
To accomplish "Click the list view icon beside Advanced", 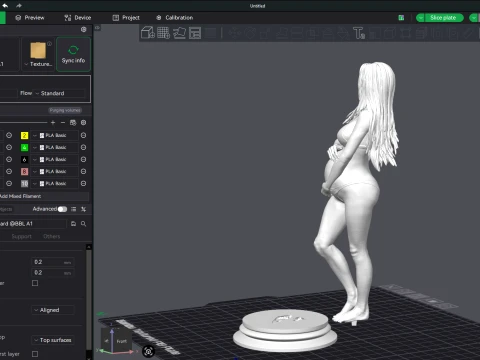I will pyautogui.click(x=73, y=209).
